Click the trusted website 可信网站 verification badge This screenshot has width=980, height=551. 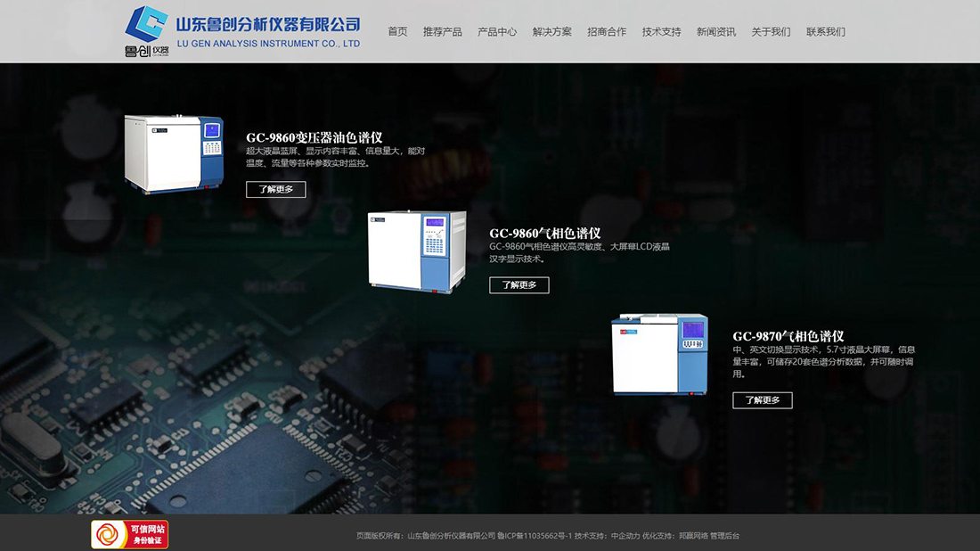[x=130, y=533]
